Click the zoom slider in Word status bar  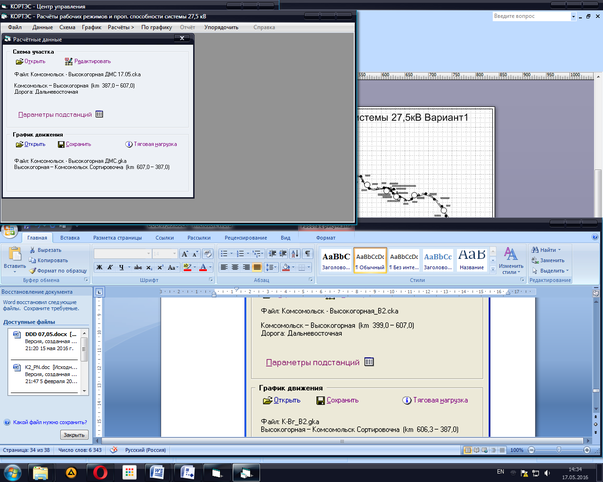[x=559, y=450]
